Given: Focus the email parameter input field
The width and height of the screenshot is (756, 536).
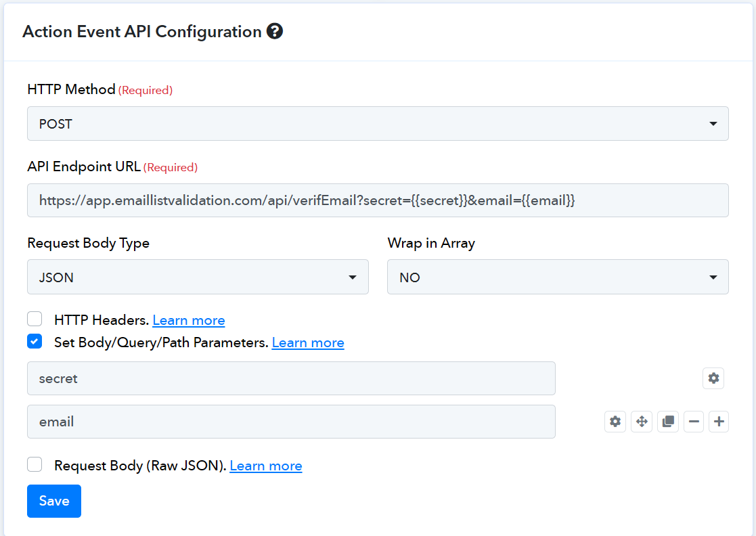Looking at the screenshot, I should 291,422.
